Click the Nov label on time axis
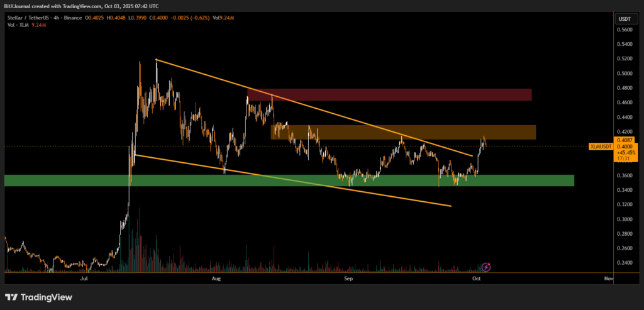 point(608,277)
